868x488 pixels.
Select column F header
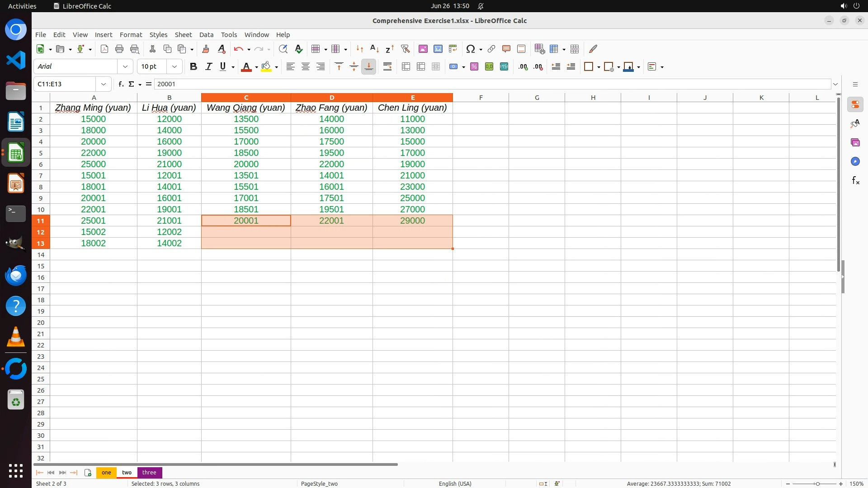pyautogui.click(x=481, y=98)
